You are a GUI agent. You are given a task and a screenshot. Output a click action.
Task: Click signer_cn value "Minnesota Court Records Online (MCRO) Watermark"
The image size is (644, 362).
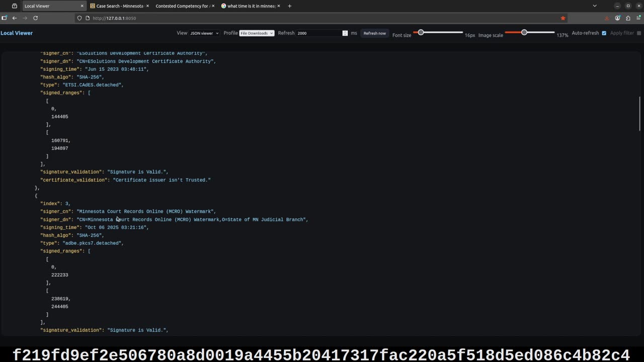pos(145,212)
